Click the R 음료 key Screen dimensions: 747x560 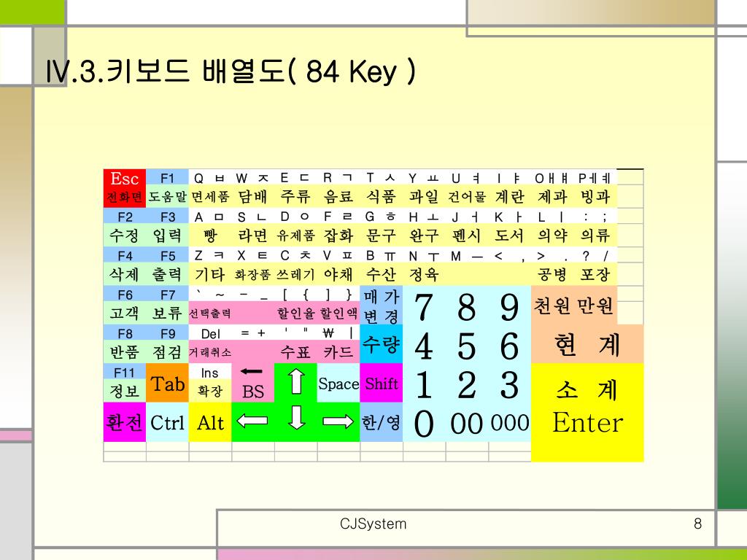[338, 188]
